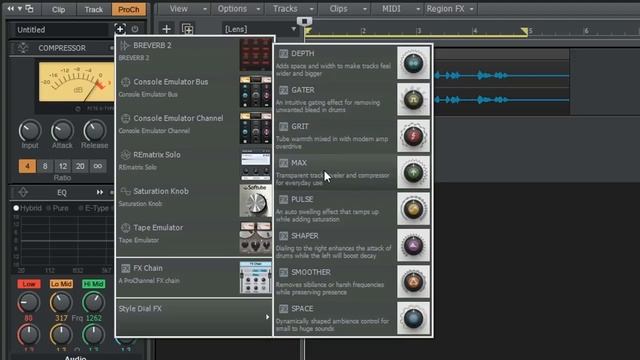Set compressor ratio to infinity
The image size is (640, 360).
98,166
